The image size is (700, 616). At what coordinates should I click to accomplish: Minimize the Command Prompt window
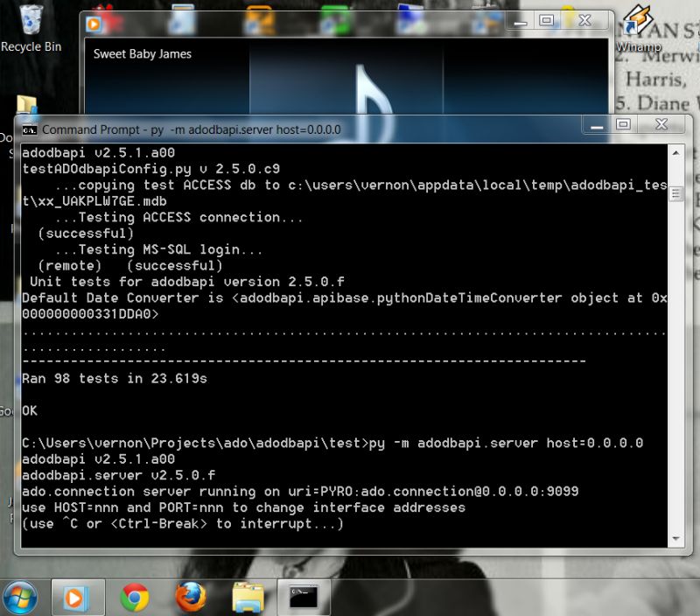596,125
